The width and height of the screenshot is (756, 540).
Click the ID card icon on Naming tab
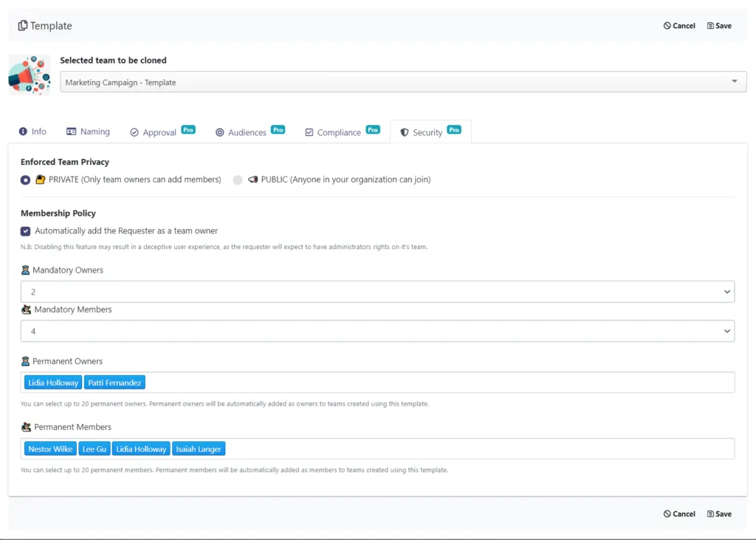(x=72, y=131)
